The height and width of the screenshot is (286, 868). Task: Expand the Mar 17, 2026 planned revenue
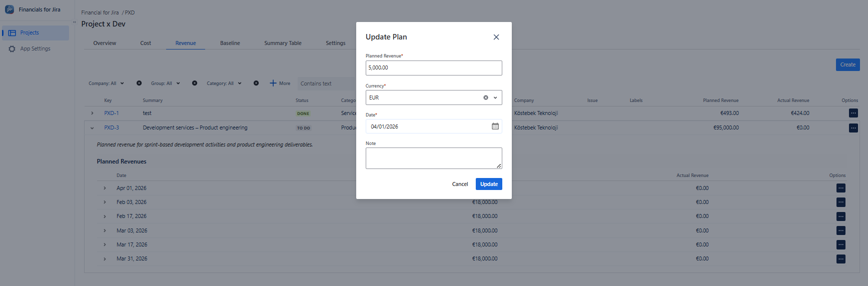point(105,245)
